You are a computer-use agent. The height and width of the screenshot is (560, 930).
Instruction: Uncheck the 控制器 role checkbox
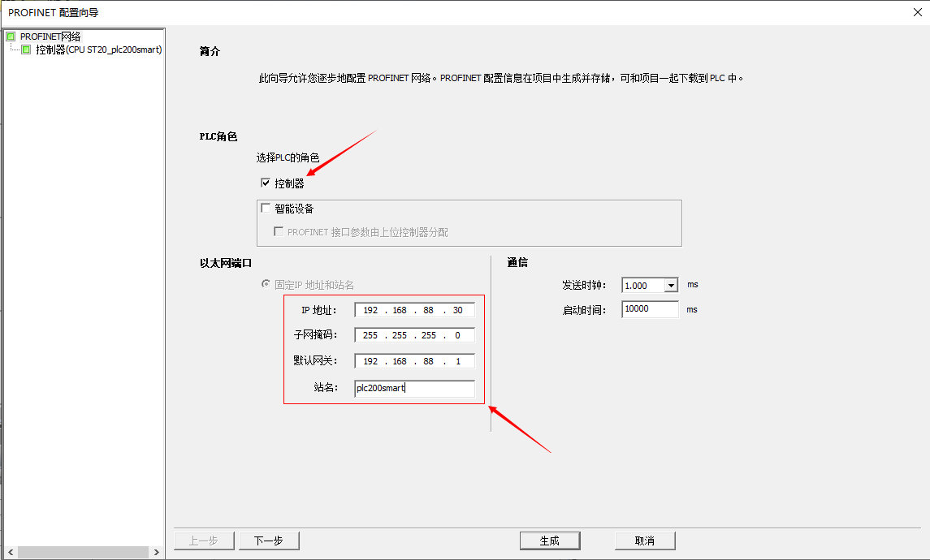[265, 182]
